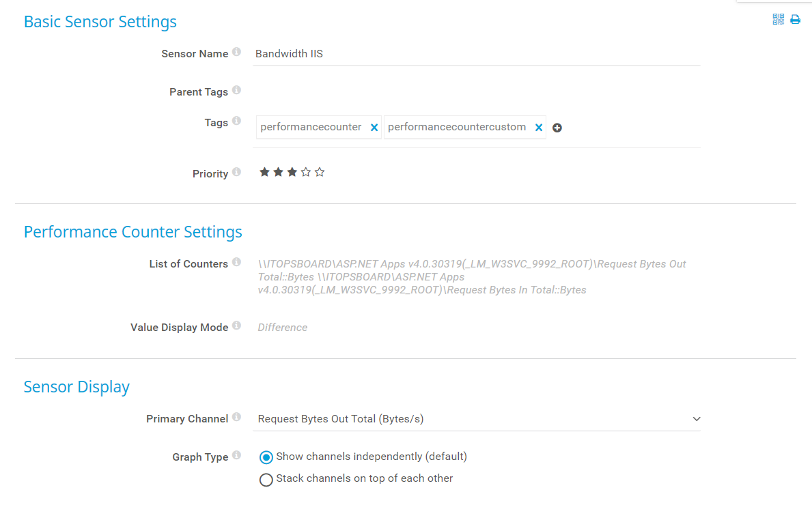Click info icon beside List of Counters
Viewport: 812px width, 505px height.
[x=236, y=262]
